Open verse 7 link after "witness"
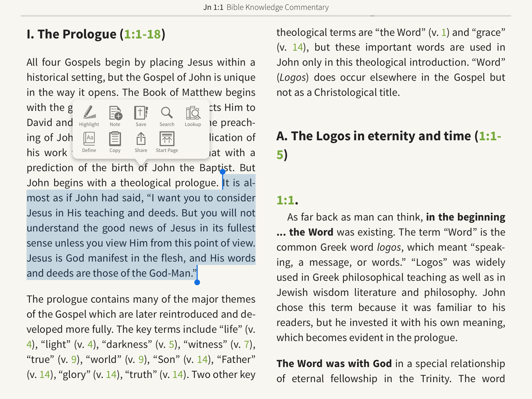This screenshot has width=532, height=399. 247,344
